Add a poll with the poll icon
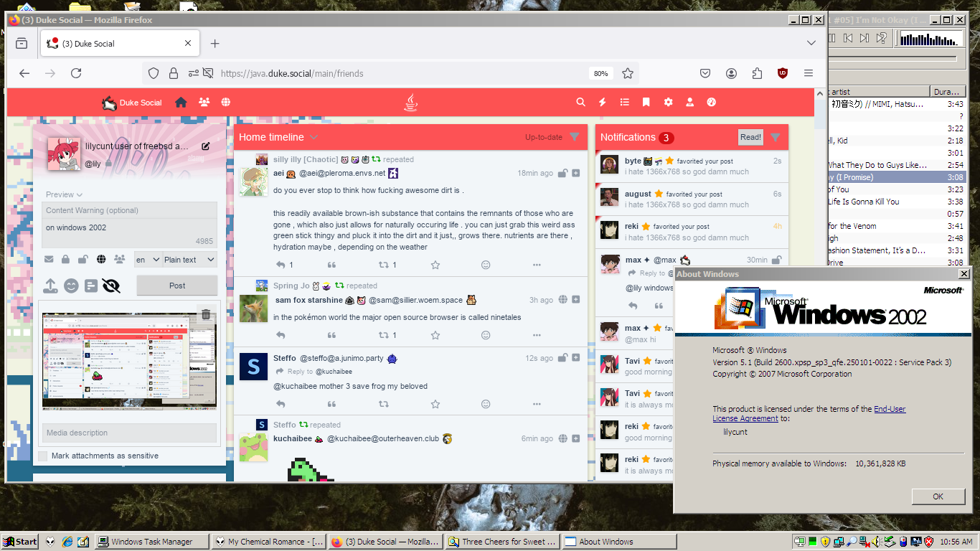980x551 pixels. click(x=90, y=286)
